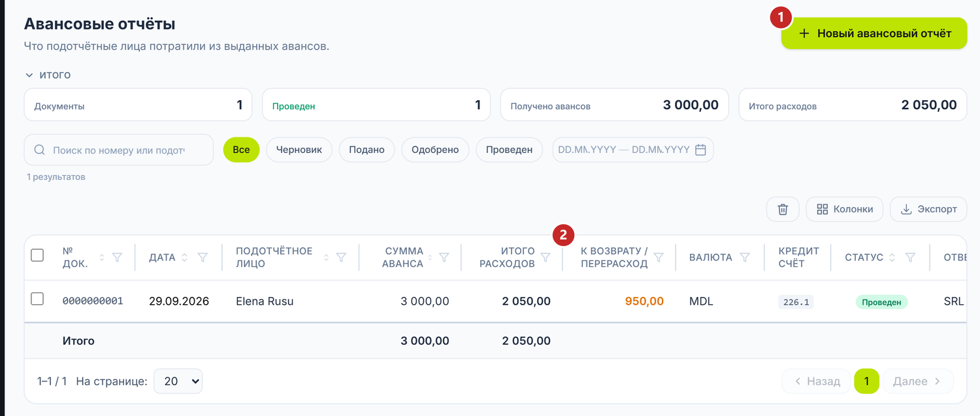Open filter for ПОДОТЧЁТНОЕ ЛИЦО column
This screenshot has width=980, height=416.
(341, 258)
